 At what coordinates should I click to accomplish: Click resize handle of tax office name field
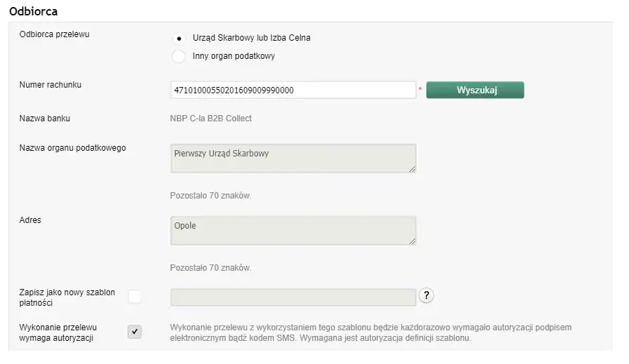(x=412, y=169)
